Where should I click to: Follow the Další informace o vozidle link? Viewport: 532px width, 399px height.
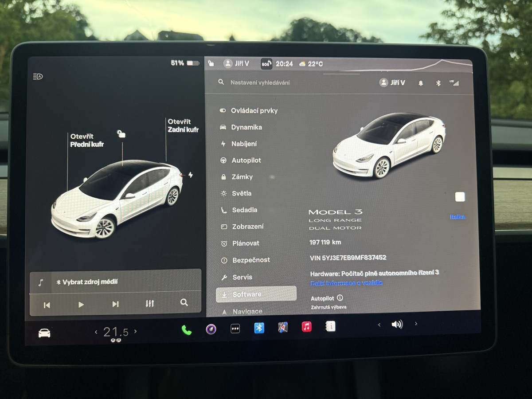pyautogui.click(x=346, y=283)
